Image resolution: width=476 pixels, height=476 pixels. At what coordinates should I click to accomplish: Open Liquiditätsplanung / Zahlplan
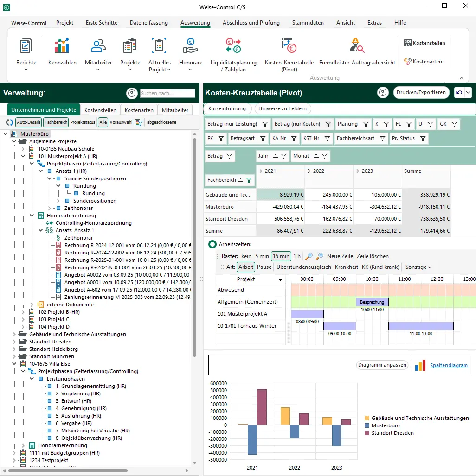coord(233,46)
